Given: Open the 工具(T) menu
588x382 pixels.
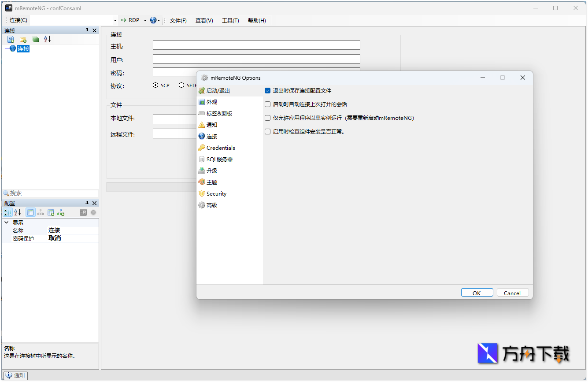Looking at the screenshot, I should [230, 21].
